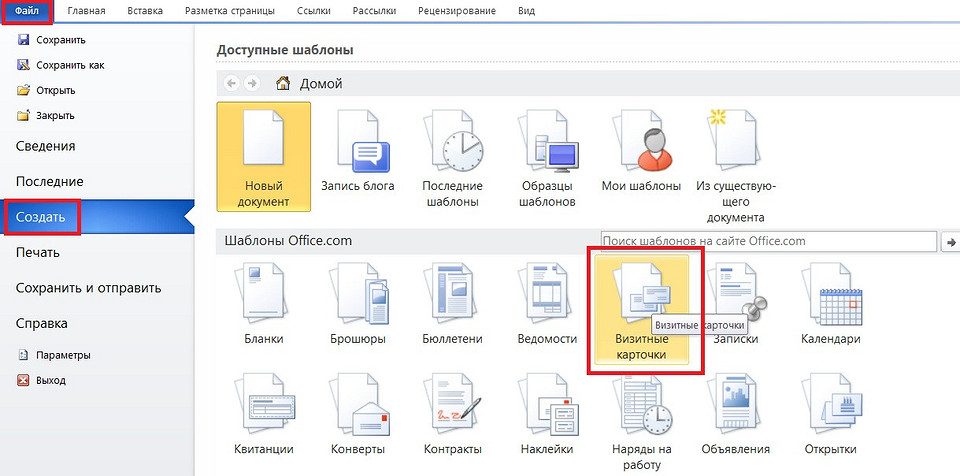Choose the Новый документ template

(264, 156)
